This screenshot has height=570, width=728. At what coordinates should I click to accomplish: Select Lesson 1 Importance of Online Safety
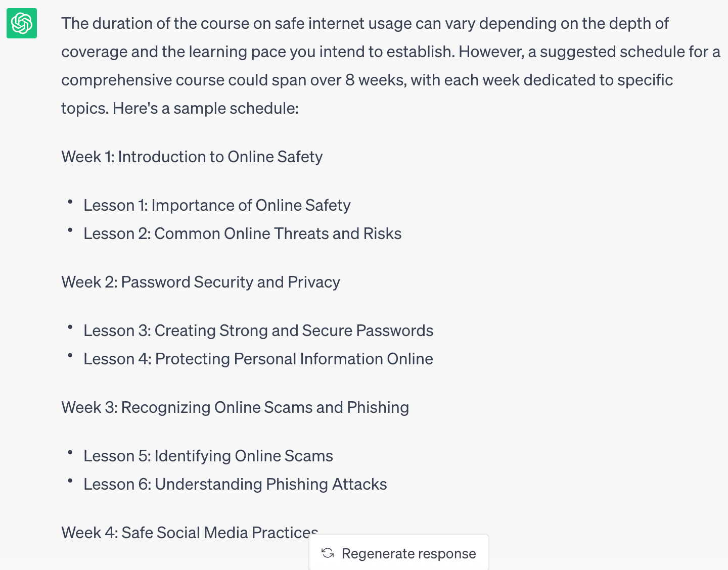tap(217, 205)
